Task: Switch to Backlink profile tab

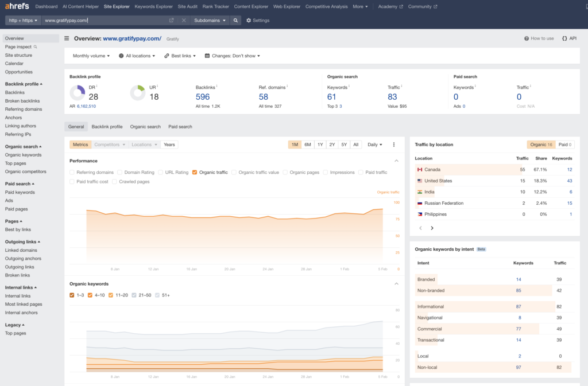Action: (x=107, y=127)
